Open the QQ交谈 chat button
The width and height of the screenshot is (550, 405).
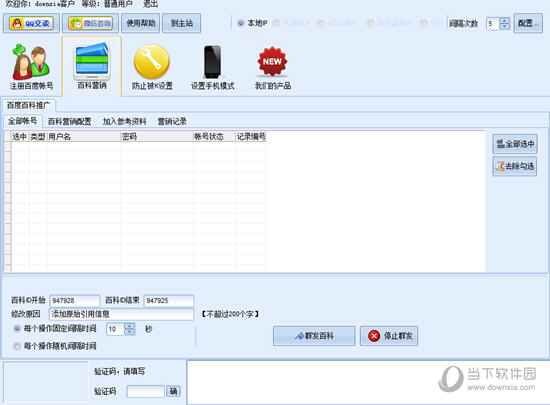(31, 23)
